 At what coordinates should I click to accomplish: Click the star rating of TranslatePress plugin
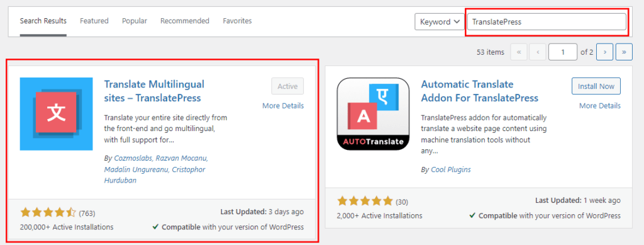pyautogui.click(x=48, y=212)
